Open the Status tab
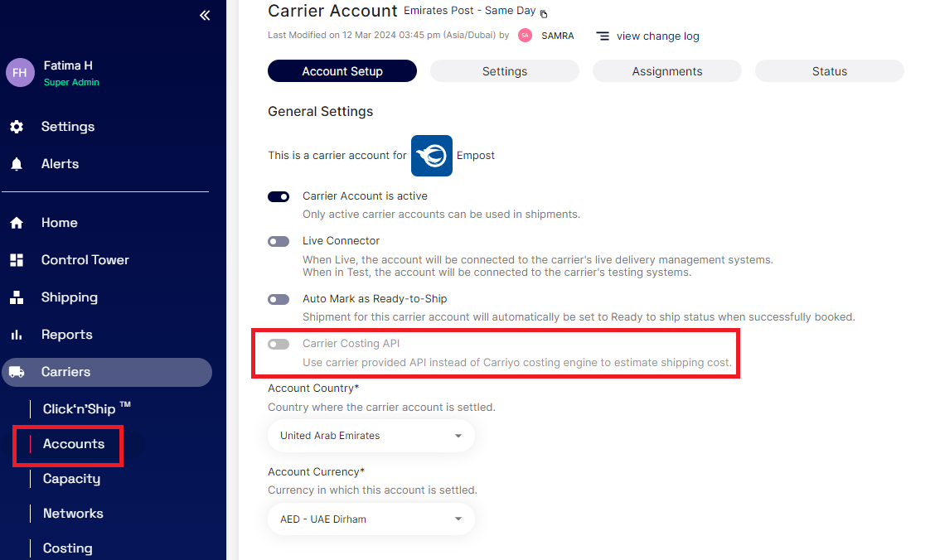The width and height of the screenshot is (935, 560). [x=829, y=71]
